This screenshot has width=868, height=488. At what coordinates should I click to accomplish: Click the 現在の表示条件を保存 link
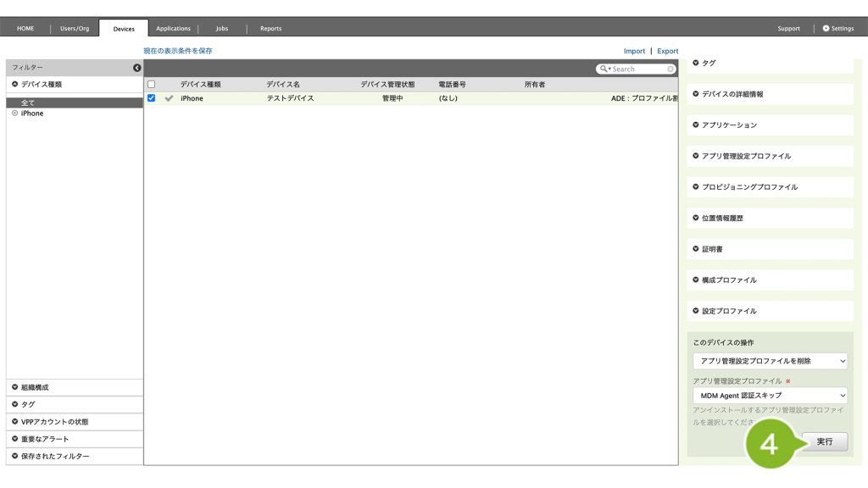[x=178, y=51]
